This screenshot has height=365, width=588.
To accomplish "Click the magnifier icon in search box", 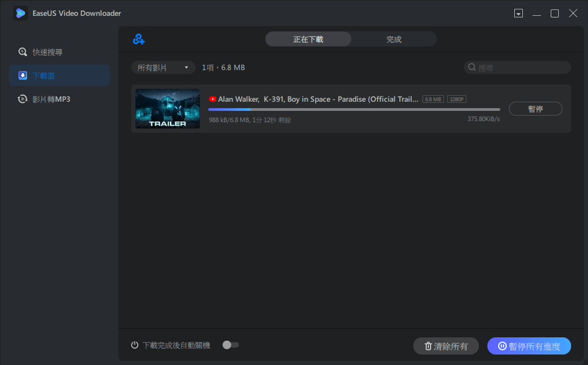I will [x=472, y=68].
